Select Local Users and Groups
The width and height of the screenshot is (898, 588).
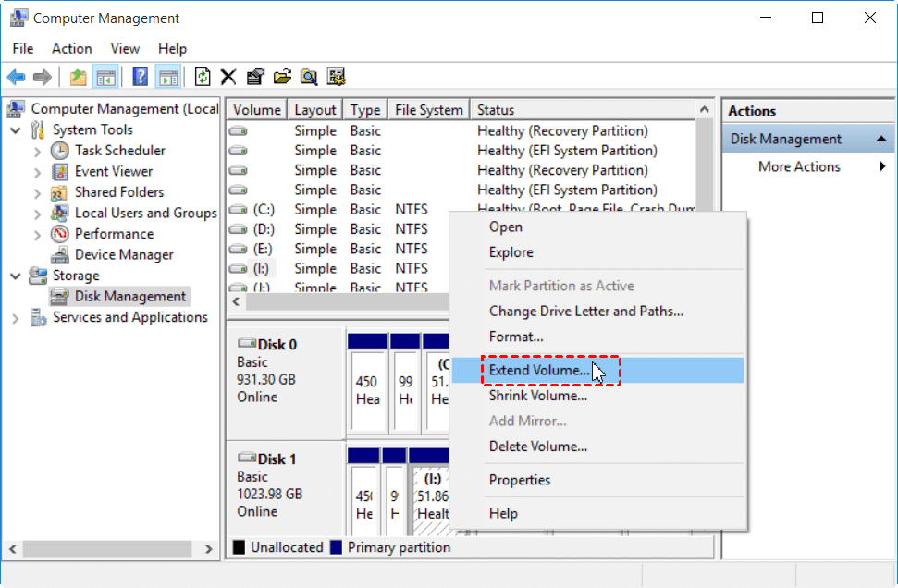click(145, 213)
